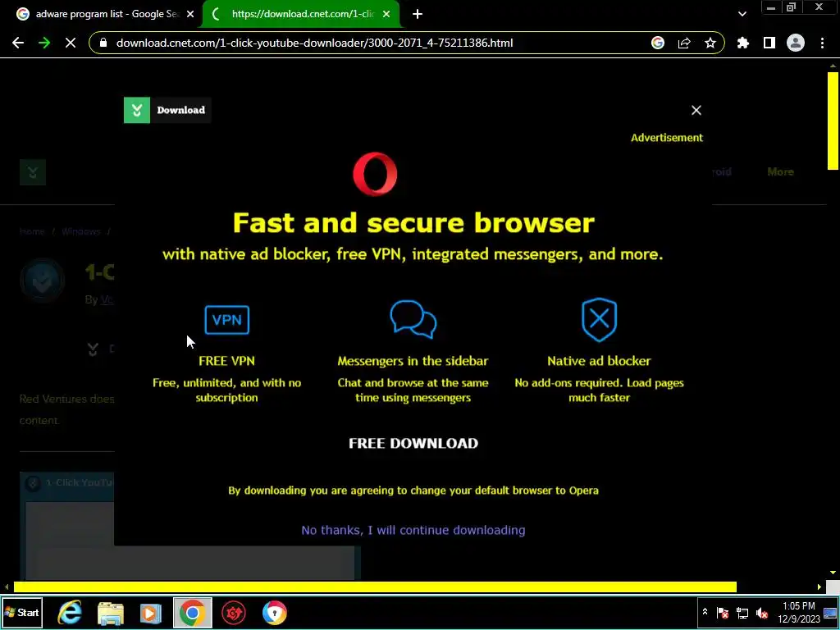Click the Home breadcrumb link
Viewport: 840px width, 630px height.
click(32, 231)
